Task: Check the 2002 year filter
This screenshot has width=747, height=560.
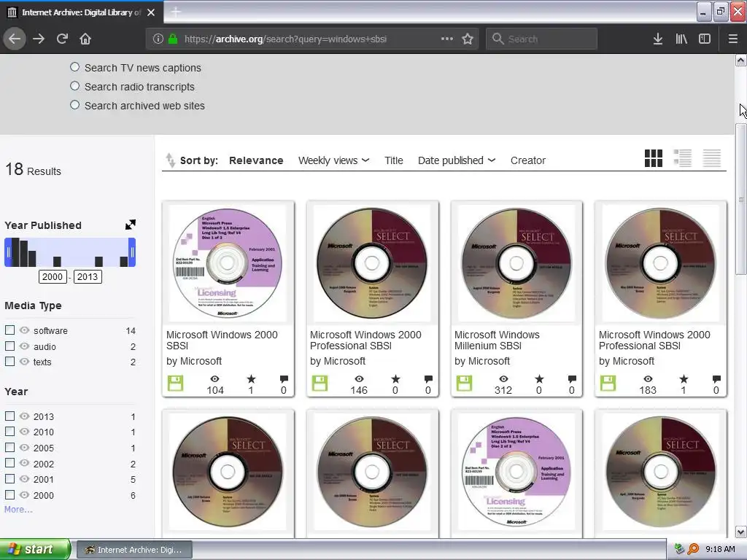Action: coord(9,463)
